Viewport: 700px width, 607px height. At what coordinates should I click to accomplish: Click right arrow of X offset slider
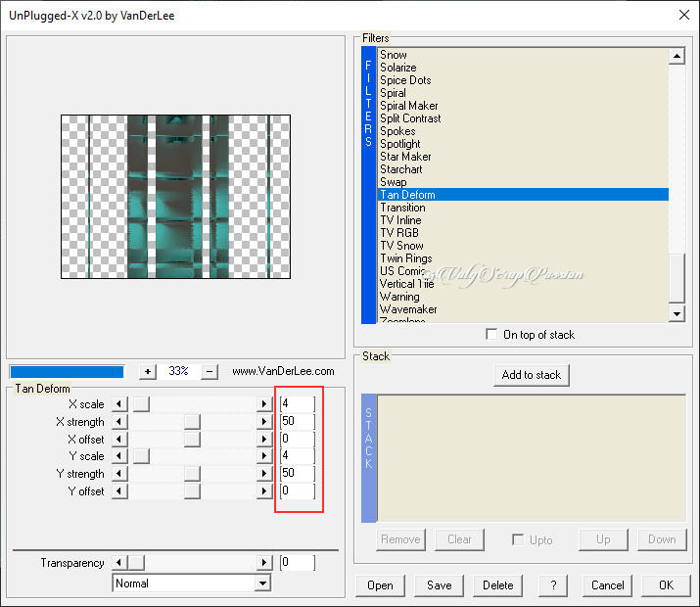click(x=264, y=440)
